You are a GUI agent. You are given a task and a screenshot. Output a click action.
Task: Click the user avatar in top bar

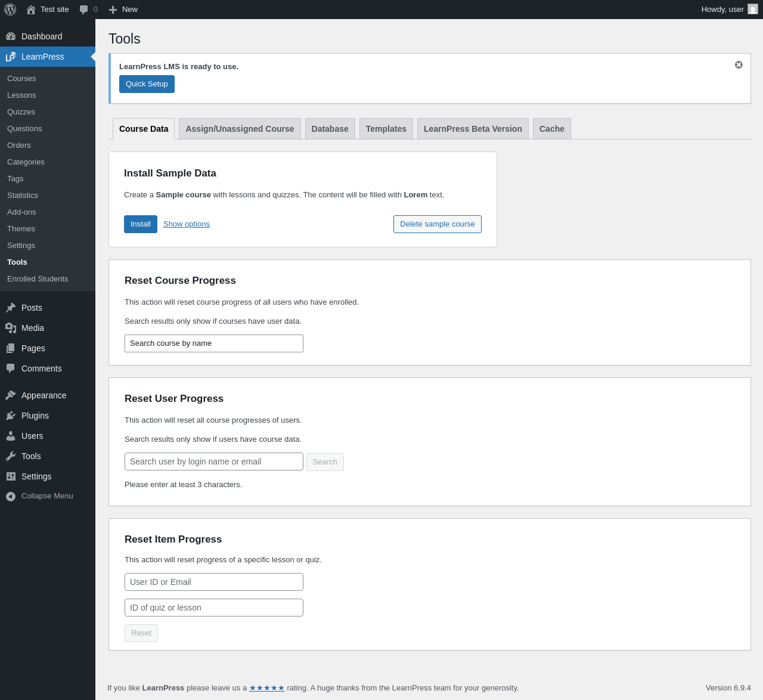pos(753,9)
